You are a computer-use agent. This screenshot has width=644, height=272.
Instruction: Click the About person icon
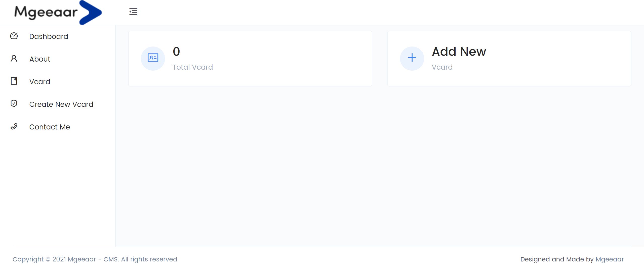point(14,59)
